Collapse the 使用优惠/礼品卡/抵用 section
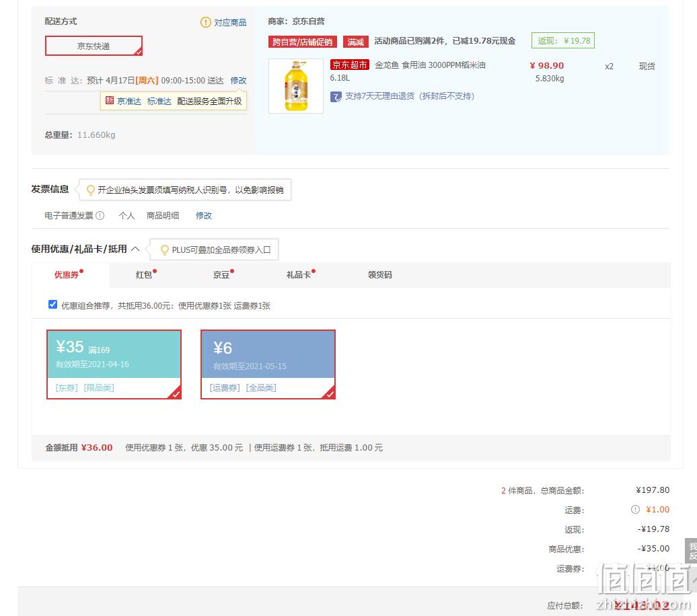Viewport: 697px width, 616px height. tap(136, 249)
